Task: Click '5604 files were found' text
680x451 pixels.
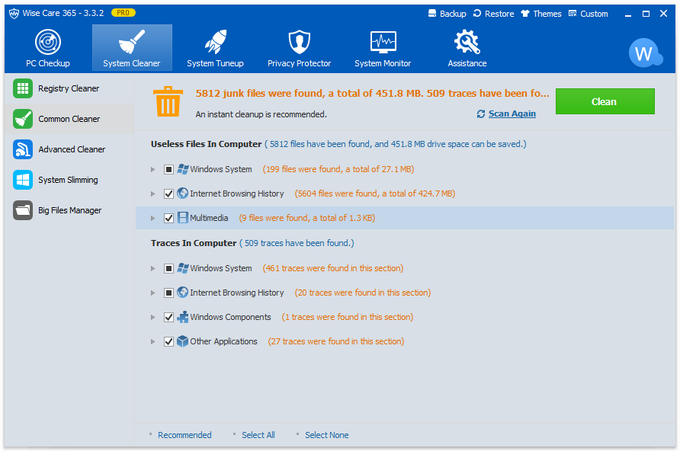Action: (x=375, y=194)
